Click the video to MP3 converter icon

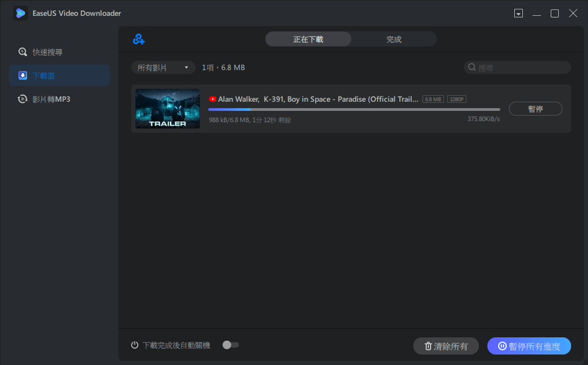pyautogui.click(x=23, y=99)
